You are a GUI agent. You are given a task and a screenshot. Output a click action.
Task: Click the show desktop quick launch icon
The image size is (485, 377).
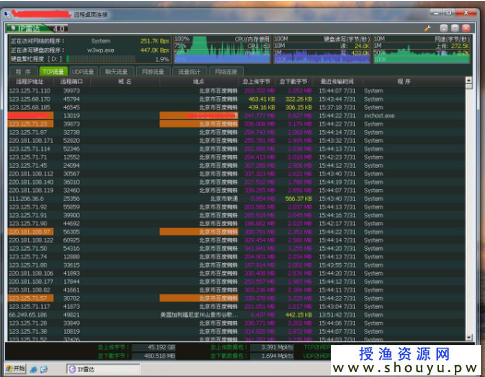[44, 369]
